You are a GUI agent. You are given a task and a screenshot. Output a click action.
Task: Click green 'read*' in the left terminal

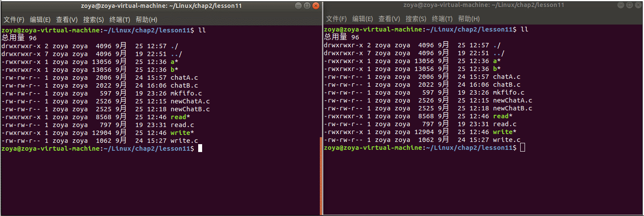coord(180,117)
